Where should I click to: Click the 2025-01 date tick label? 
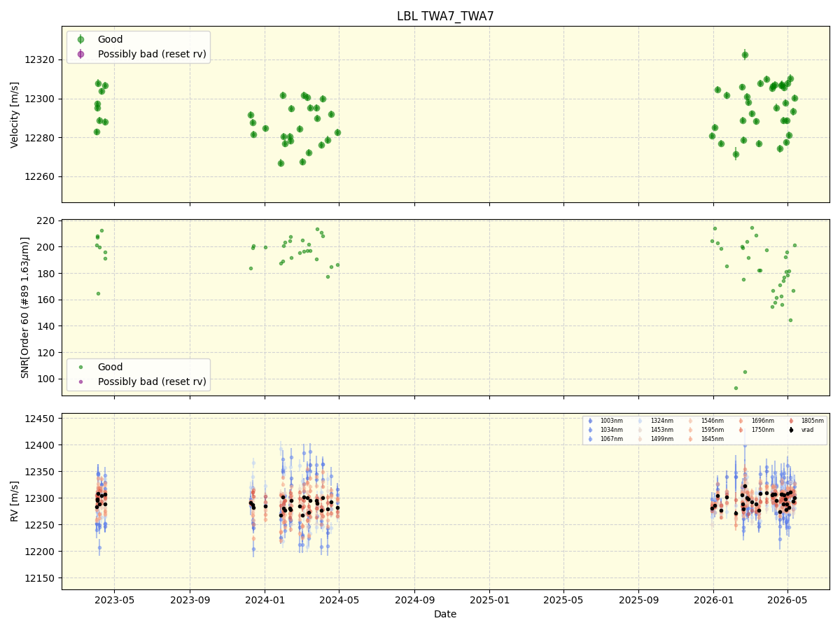[x=489, y=600]
